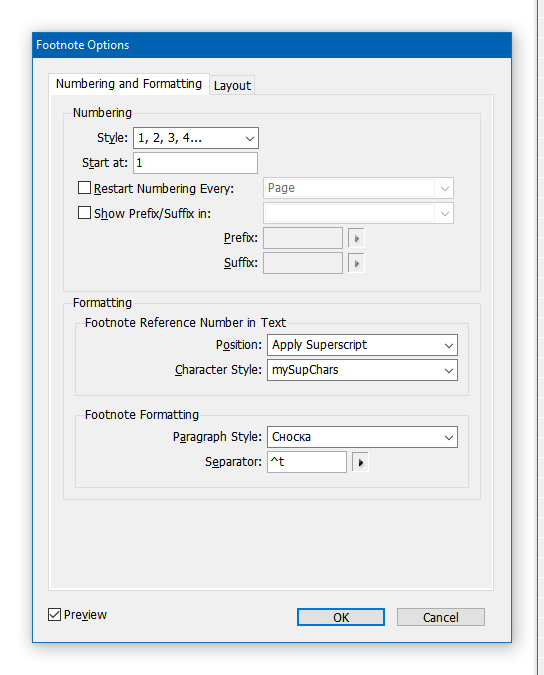
Task: Confirm with the OK button
Action: pos(341,617)
